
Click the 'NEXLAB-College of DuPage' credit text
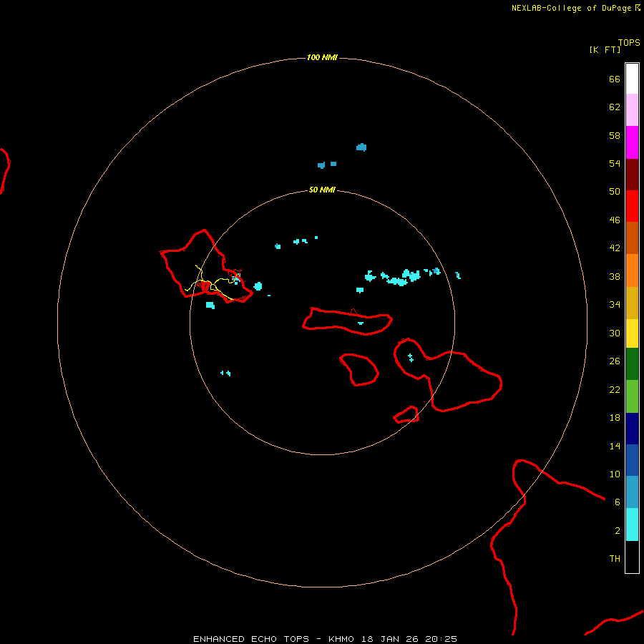pyautogui.click(x=571, y=8)
